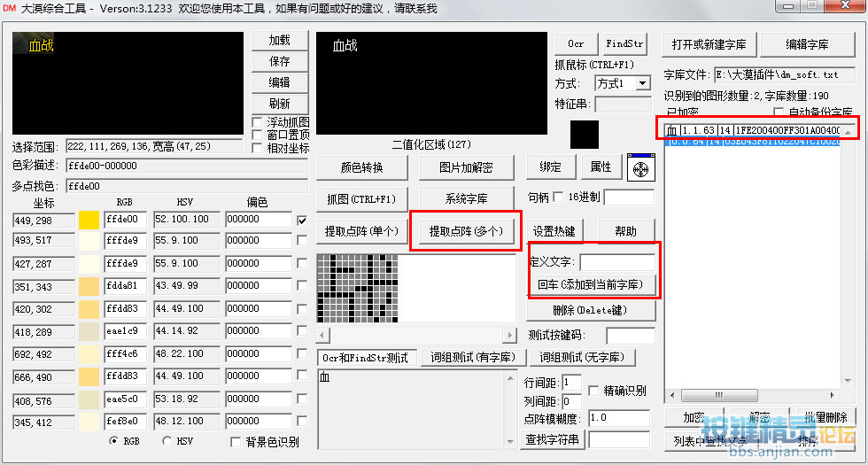Select the 血 row in font library list
Screen dimensions: 868x465
point(754,131)
